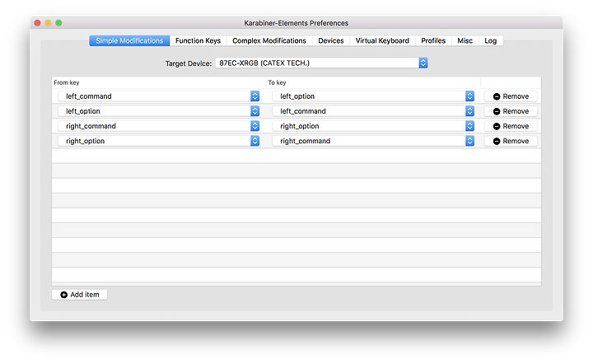Remove the right_option to right_command mapping
Viewport: 593px width, 364px height.
511,141
